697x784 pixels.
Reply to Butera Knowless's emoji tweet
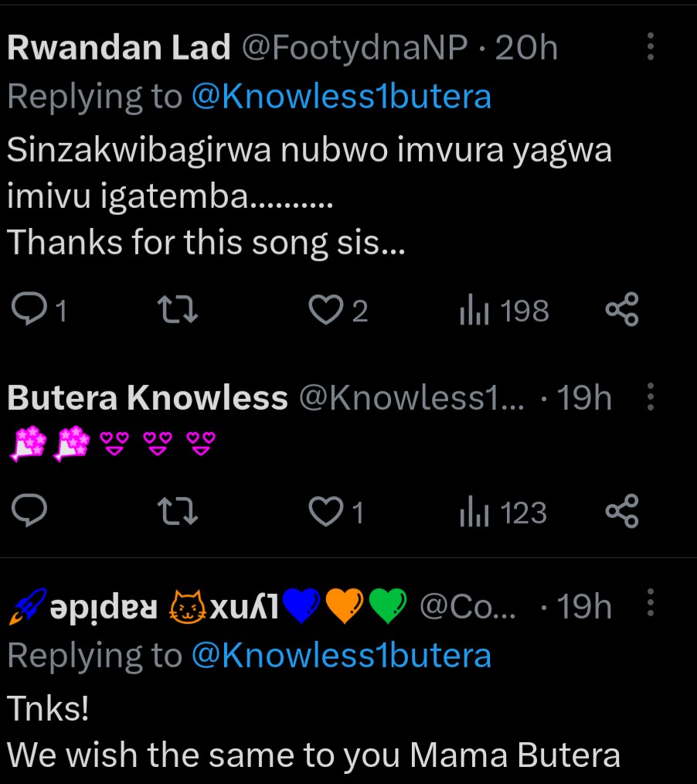click(31, 512)
